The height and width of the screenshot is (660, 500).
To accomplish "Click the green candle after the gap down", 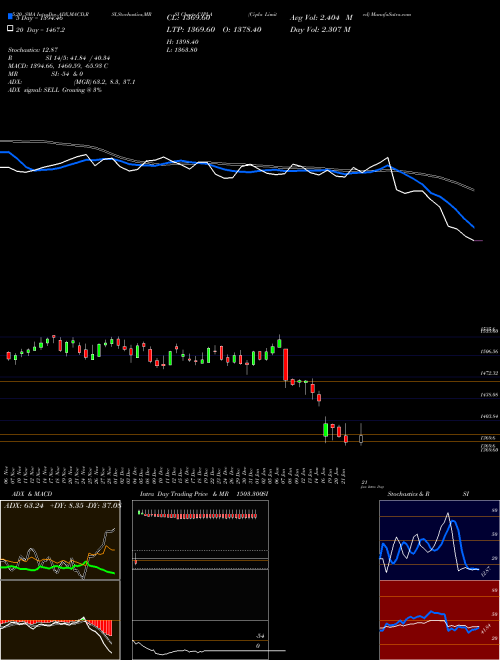I will click(x=326, y=430).
